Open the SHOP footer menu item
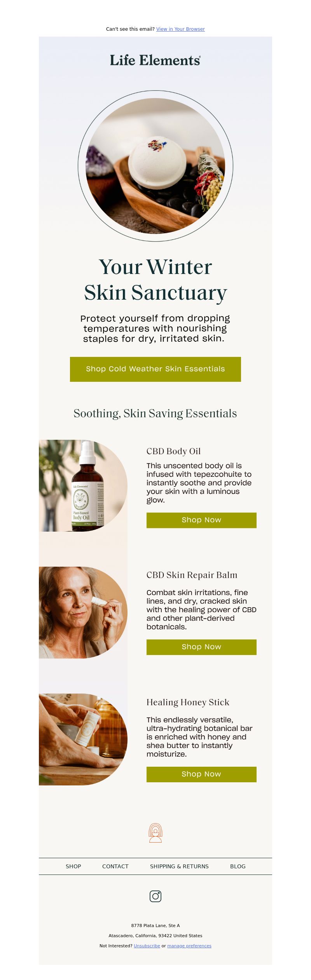The image size is (311, 980). coord(73,866)
